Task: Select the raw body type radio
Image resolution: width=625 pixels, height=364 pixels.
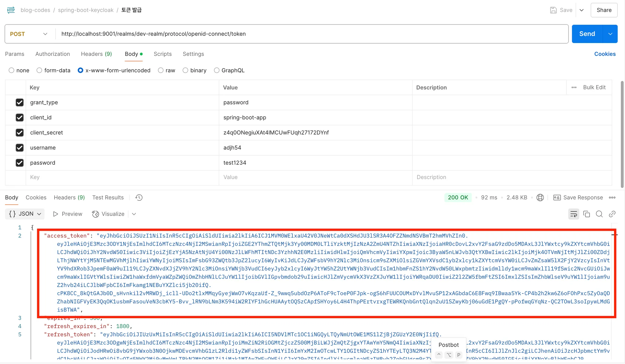Action: pyautogui.click(x=161, y=70)
